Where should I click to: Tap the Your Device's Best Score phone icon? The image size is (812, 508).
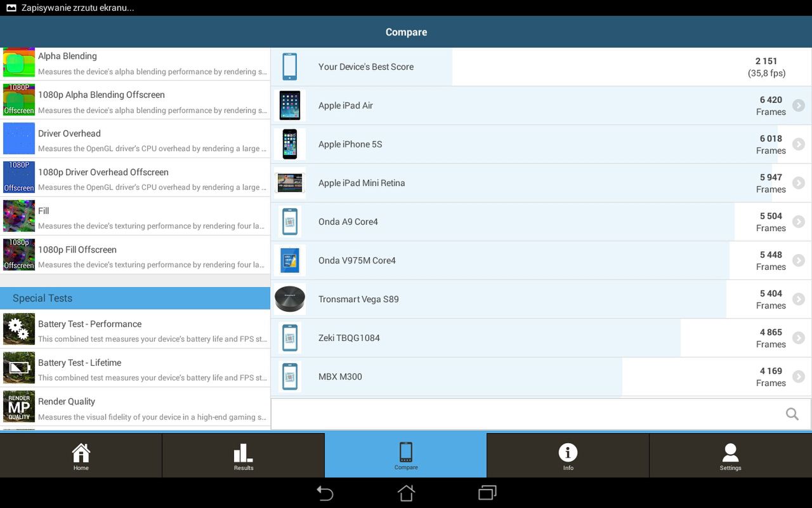tap(290, 67)
